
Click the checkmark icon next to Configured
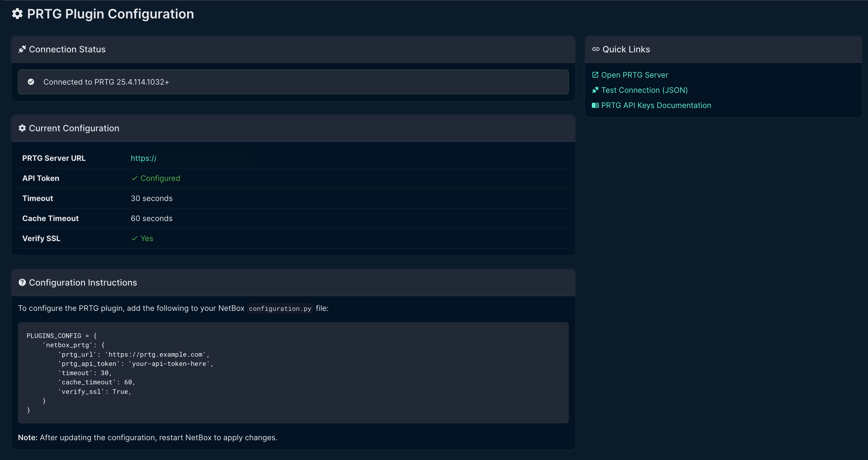coord(135,178)
